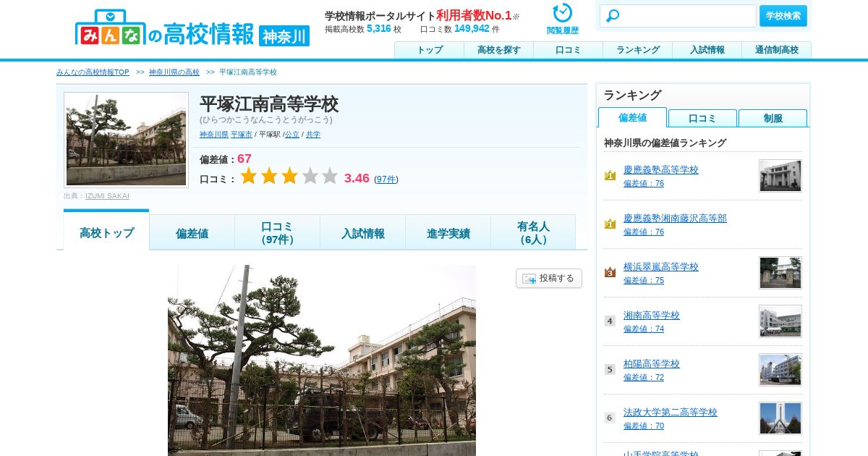The image size is (868, 456).
Task: Open the 横浜翠嵐高等学校 ranking link
Action: (661, 266)
